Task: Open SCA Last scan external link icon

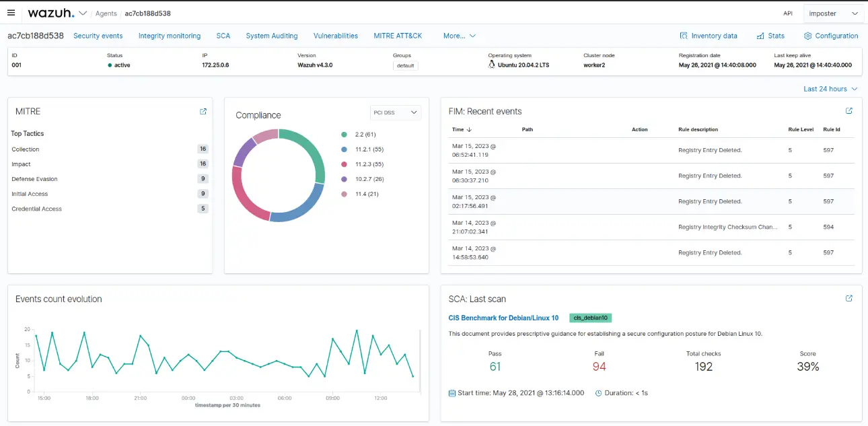Action: coord(848,298)
